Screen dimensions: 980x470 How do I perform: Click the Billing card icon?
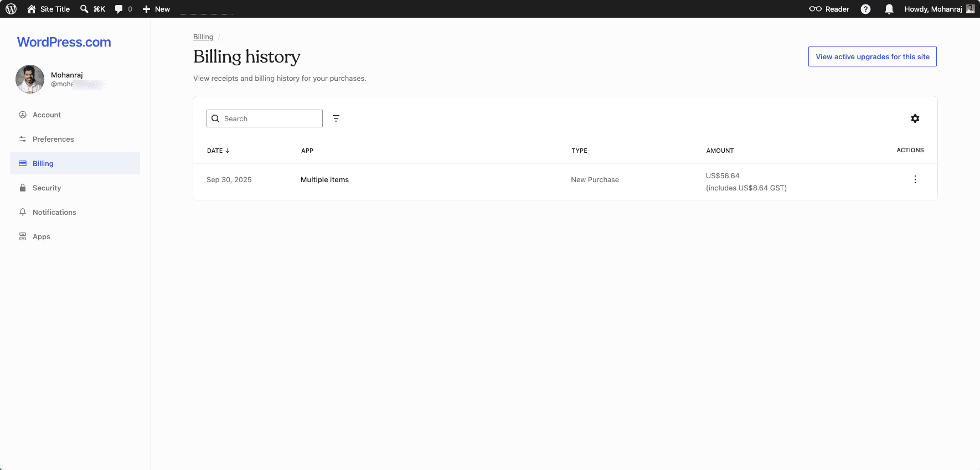pyautogui.click(x=23, y=163)
